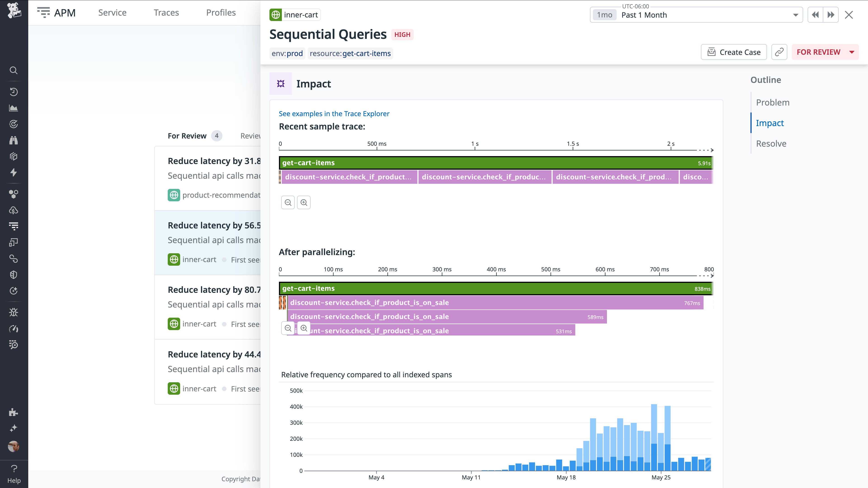The height and width of the screenshot is (488, 868).
Task: Select the For Review tab
Action: pos(188,136)
